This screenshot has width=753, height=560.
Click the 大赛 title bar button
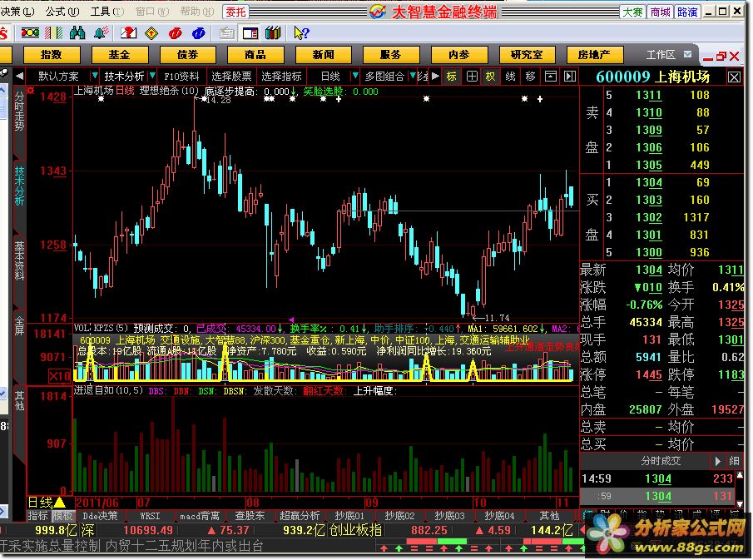point(632,12)
